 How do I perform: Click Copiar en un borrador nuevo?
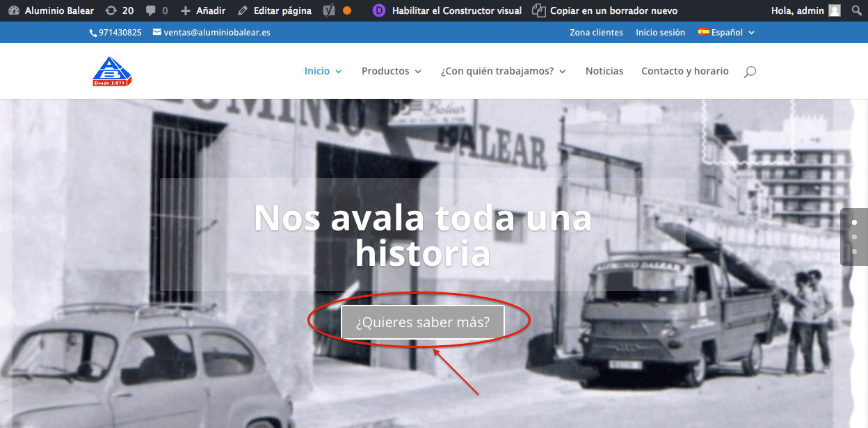604,10
